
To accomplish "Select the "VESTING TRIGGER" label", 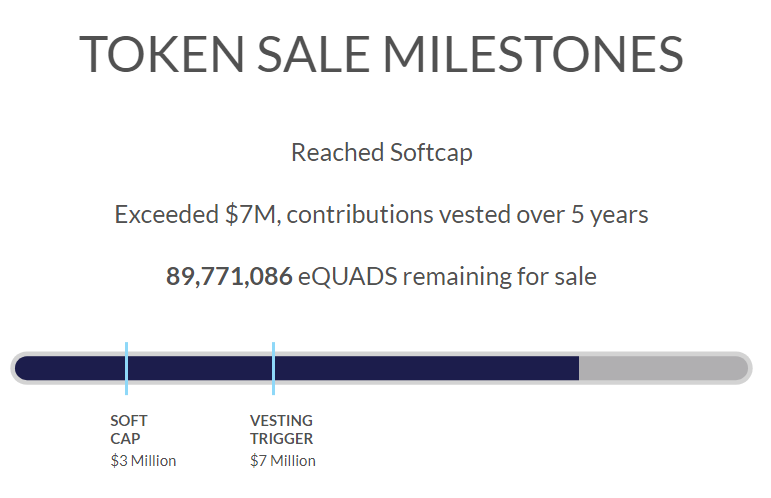I will (281, 429).
